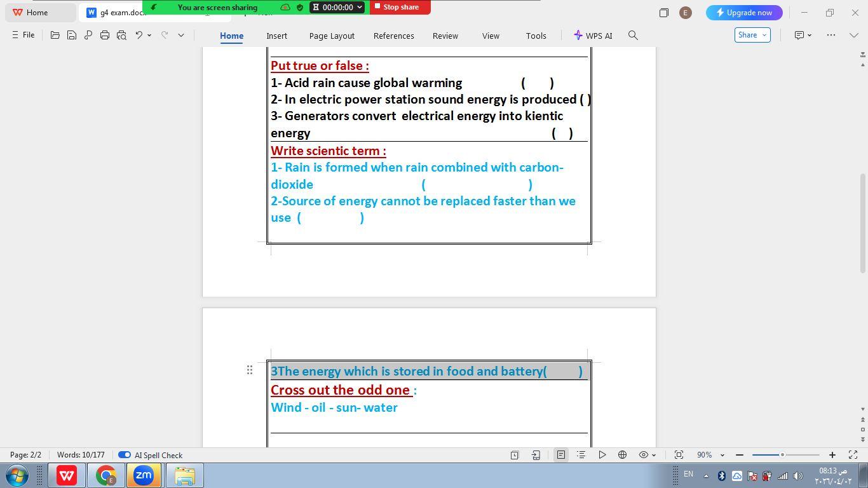Click the history backup icon in status bar

pos(515,455)
